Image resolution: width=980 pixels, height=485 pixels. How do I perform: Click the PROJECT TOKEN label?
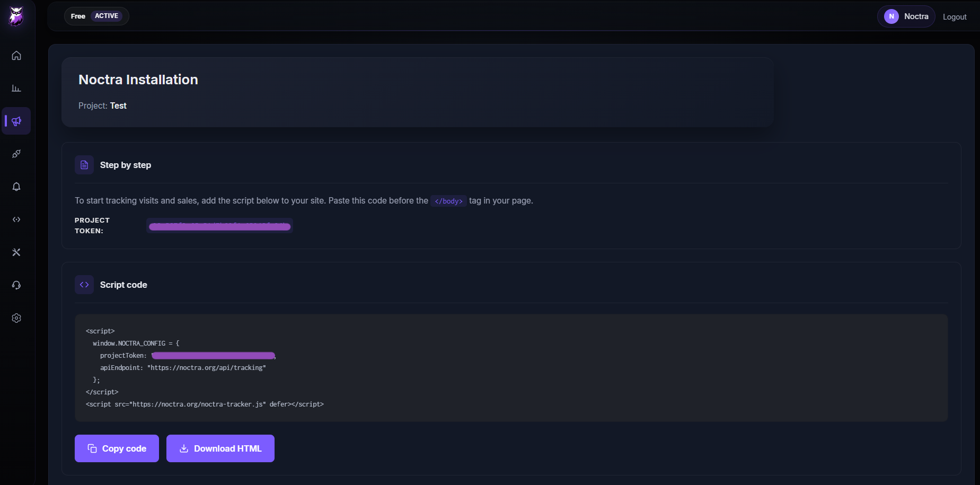point(92,226)
